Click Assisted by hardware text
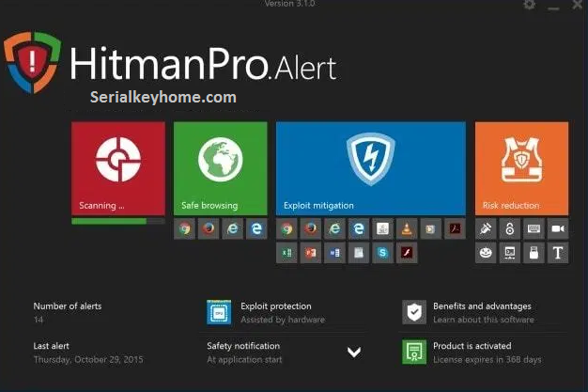 pos(283,320)
